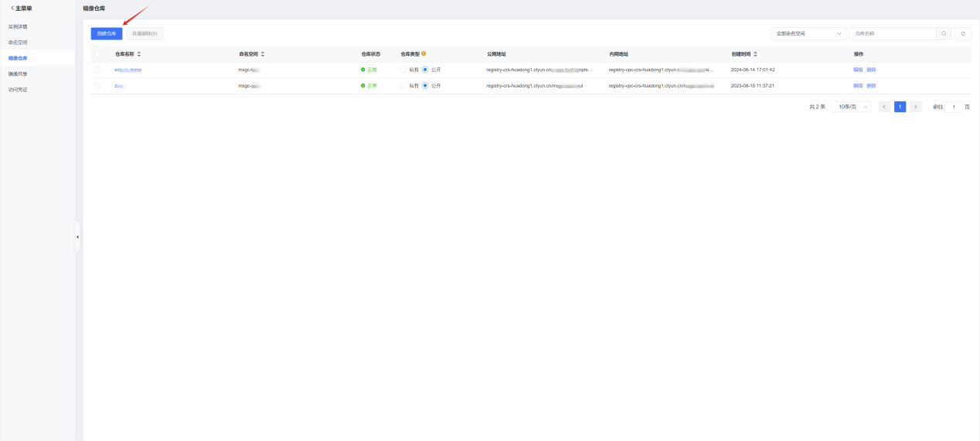This screenshot has height=441, width=980.
Task: Select 公开 for the 2023-08-15 row
Action: tap(425, 86)
